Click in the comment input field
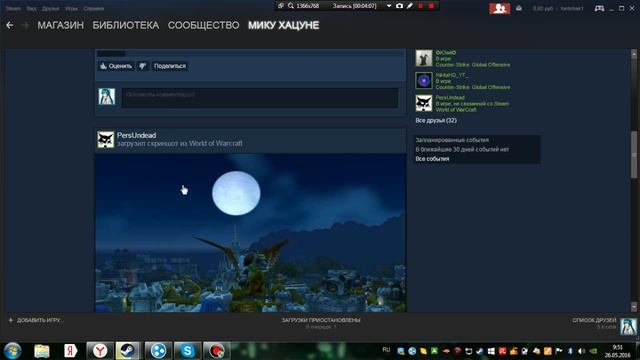 260,98
